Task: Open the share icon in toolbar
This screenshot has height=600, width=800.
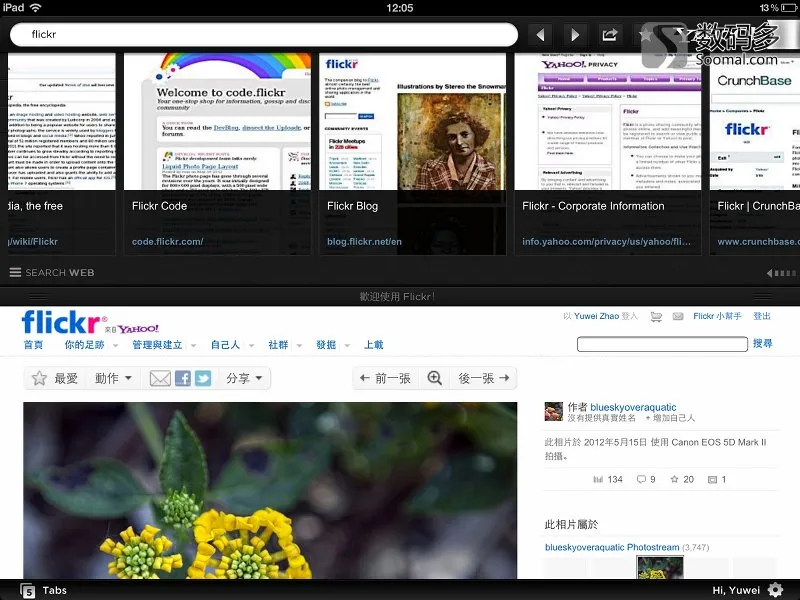Action: pyautogui.click(x=610, y=35)
